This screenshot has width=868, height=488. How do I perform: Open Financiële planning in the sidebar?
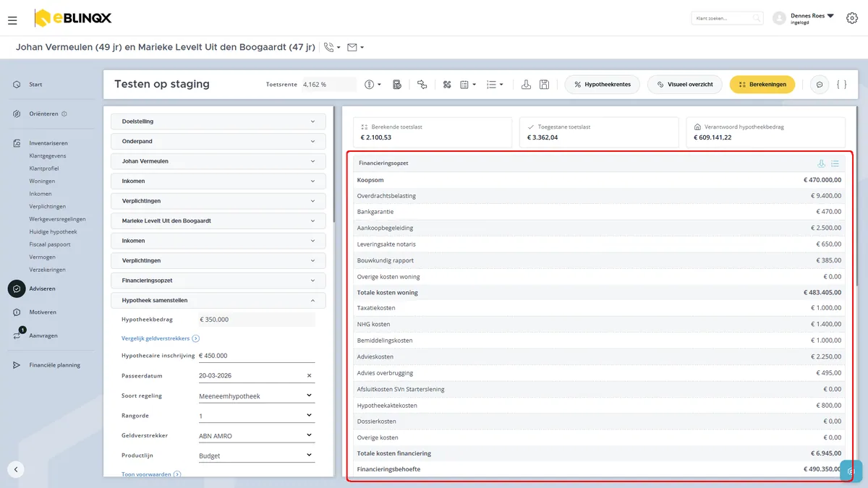[54, 365]
